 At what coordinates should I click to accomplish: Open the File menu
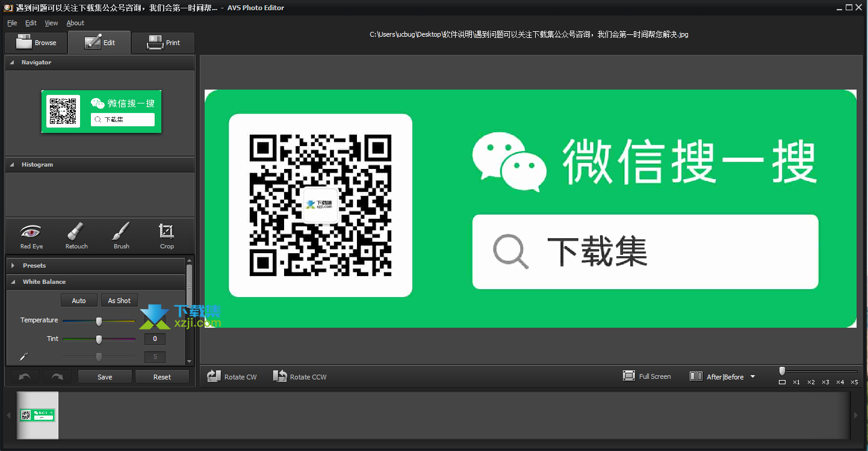(x=12, y=23)
